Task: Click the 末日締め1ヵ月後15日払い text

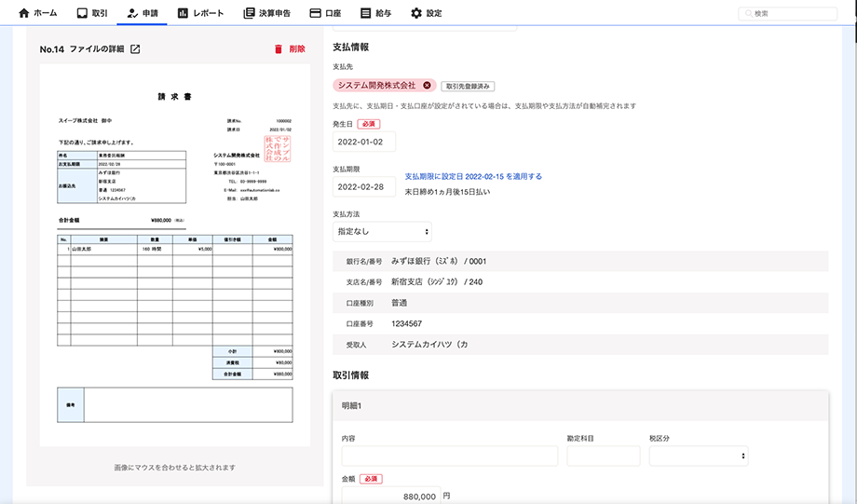Action: pos(448,192)
